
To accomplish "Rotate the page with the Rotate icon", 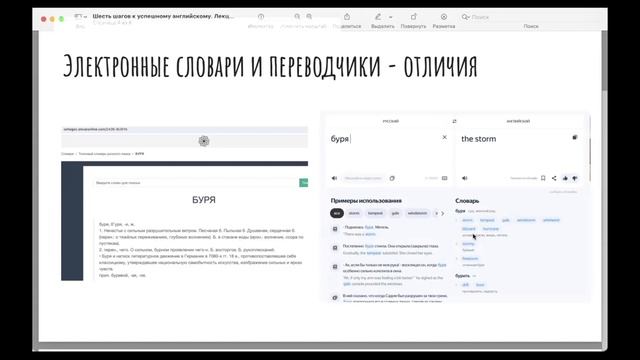I will click(413, 17).
